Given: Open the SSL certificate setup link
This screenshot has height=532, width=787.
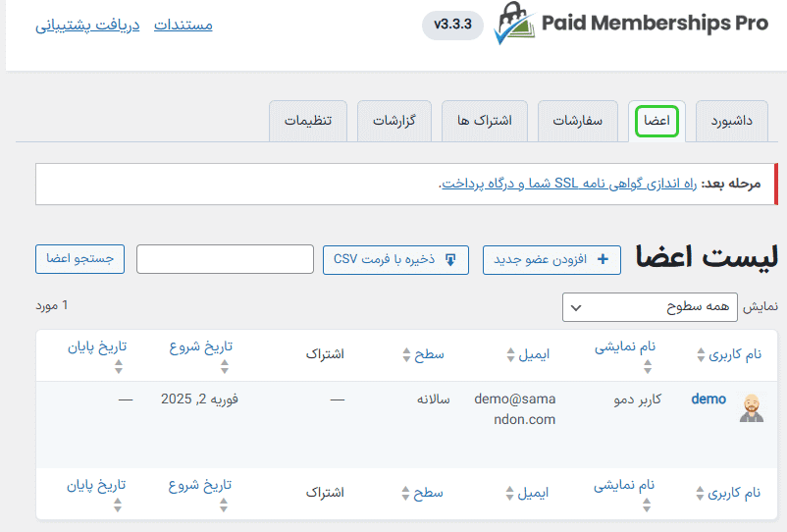Looking at the screenshot, I should pos(569,184).
